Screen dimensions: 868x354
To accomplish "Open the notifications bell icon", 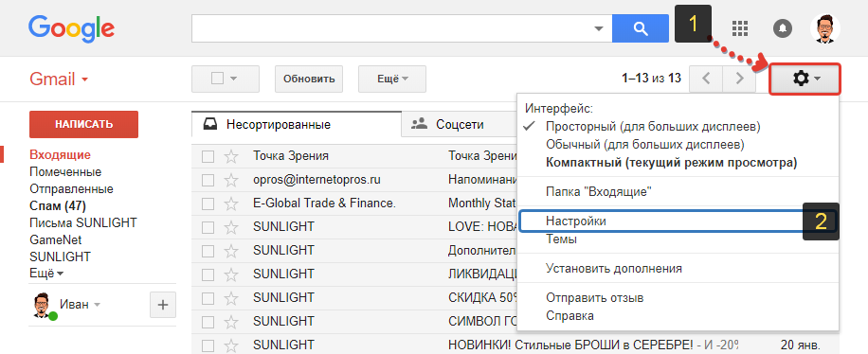I will [x=782, y=28].
